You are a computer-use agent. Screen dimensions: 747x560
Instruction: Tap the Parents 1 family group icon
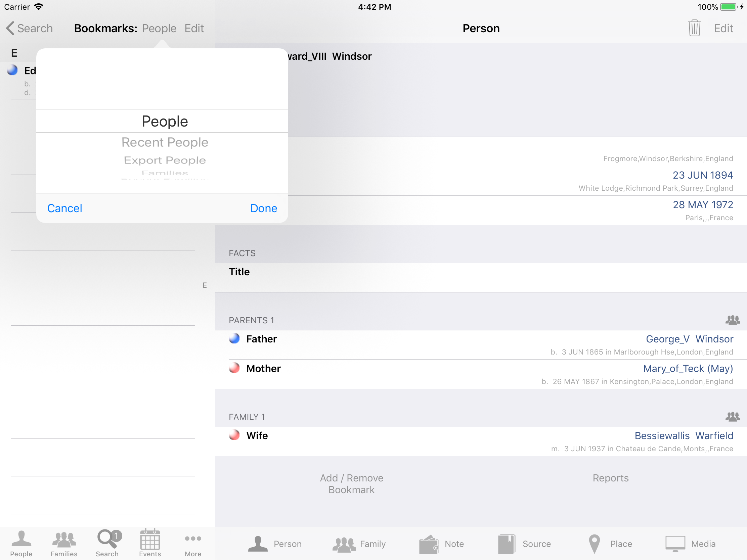click(x=732, y=320)
